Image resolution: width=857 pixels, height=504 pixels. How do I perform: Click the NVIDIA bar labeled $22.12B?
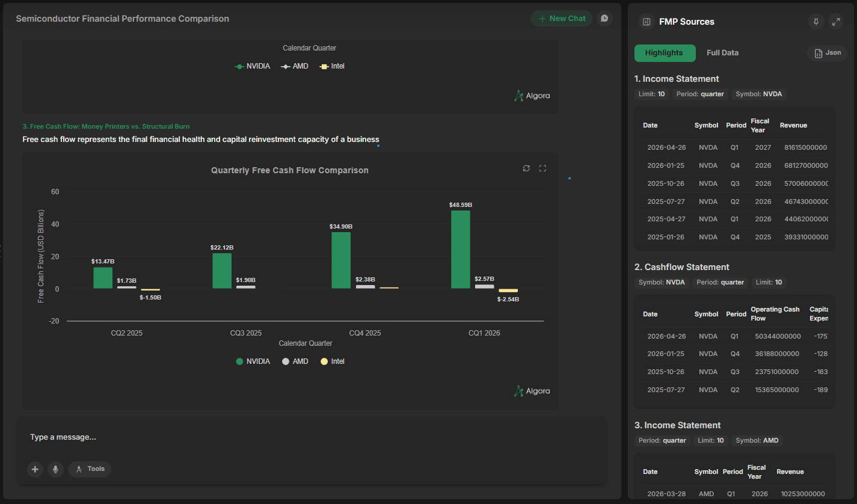tap(222, 271)
